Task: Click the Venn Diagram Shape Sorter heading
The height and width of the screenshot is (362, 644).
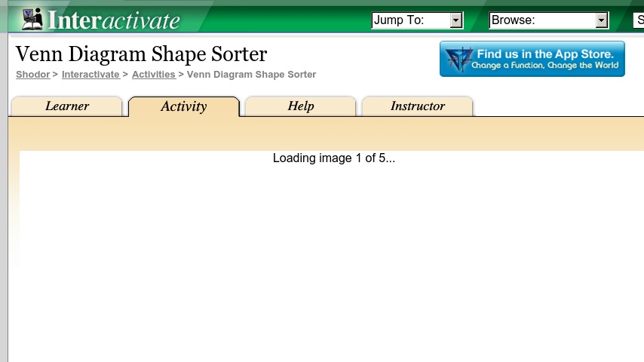Action: point(141,54)
